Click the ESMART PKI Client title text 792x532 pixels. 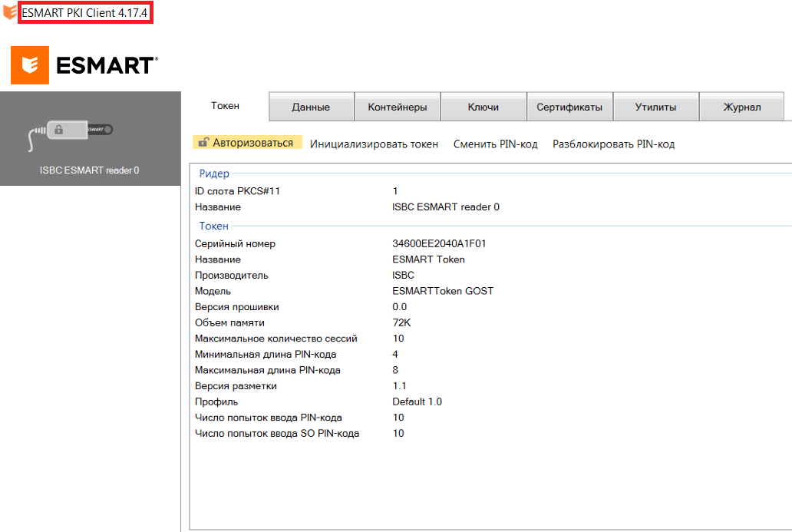[x=84, y=14]
